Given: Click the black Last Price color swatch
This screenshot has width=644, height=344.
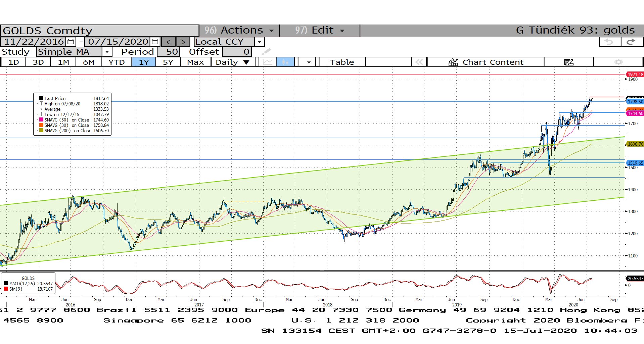Looking at the screenshot, I should click(41, 98).
